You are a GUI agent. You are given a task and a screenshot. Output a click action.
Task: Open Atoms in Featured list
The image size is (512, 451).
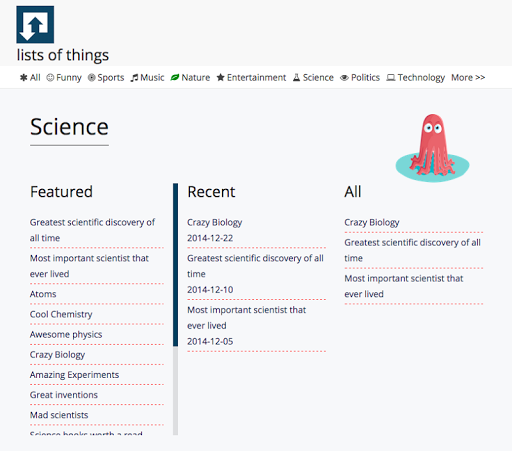tap(43, 294)
